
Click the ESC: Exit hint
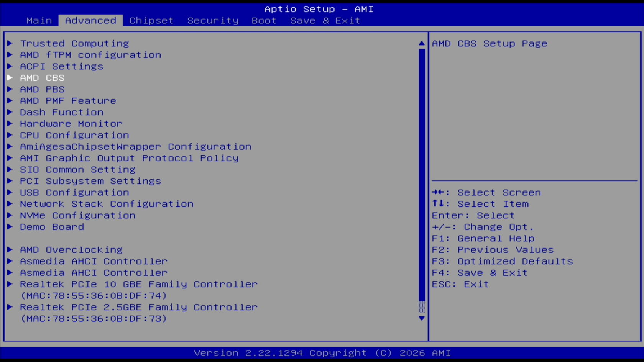tap(460, 285)
